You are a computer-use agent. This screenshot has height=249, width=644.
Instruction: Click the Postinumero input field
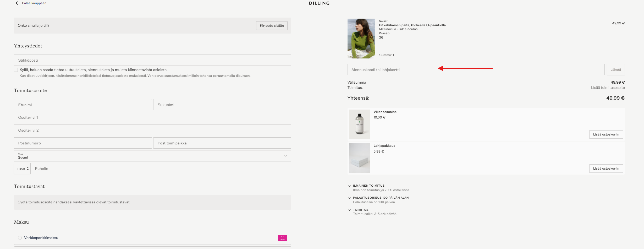[x=83, y=143]
